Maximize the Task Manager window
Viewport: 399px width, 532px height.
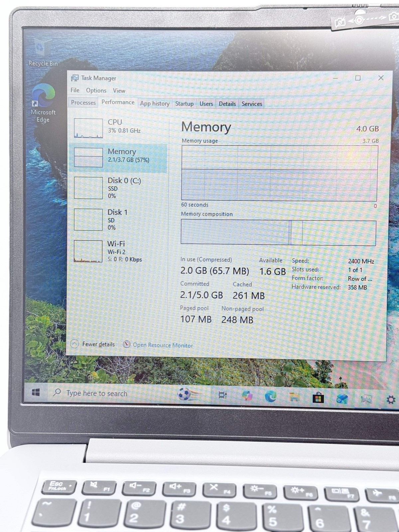point(358,78)
